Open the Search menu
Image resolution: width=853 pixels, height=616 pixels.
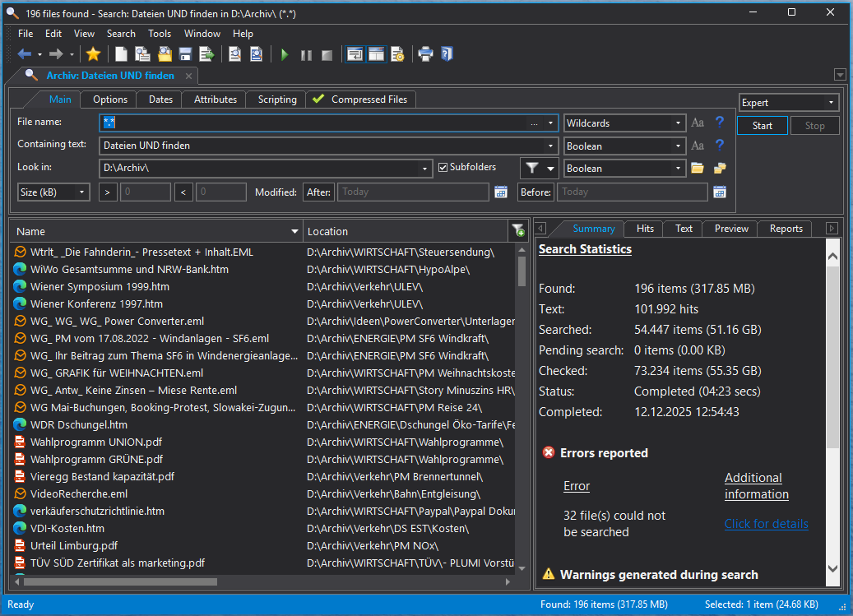(x=121, y=34)
